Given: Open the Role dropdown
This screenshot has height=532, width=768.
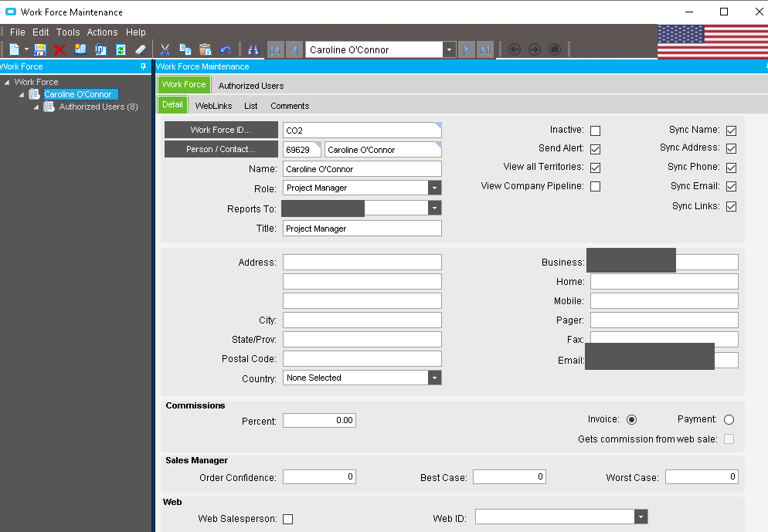Looking at the screenshot, I should (435, 188).
